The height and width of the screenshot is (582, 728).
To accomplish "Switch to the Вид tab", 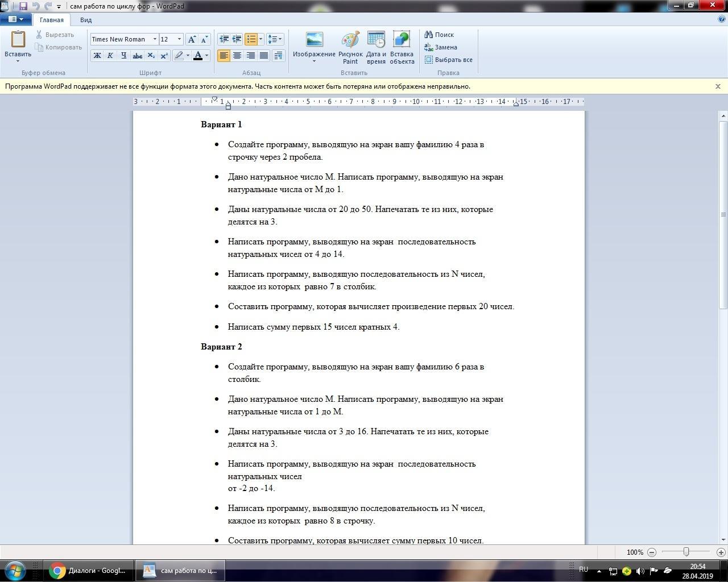I will [x=86, y=20].
